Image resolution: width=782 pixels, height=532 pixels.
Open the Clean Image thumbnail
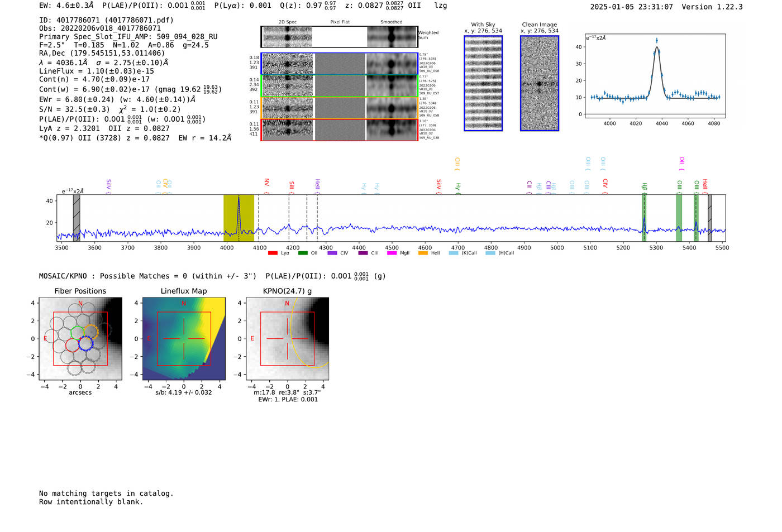[540, 83]
